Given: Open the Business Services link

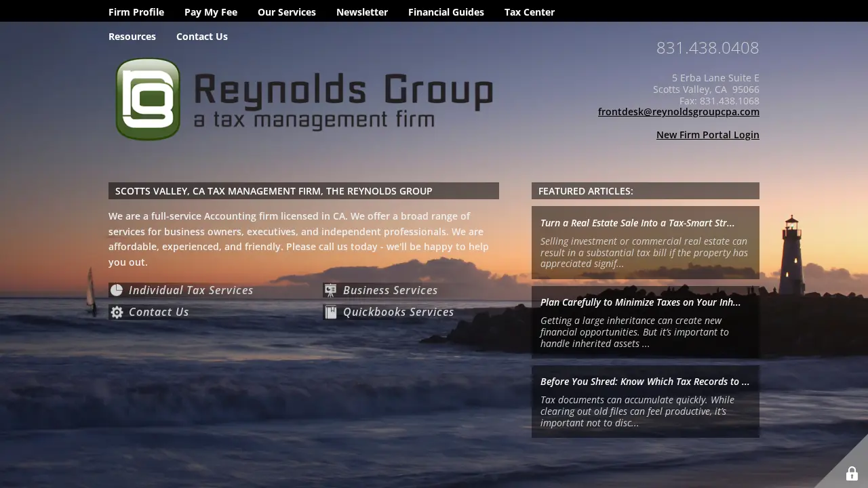Looking at the screenshot, I should [x=391, y=290].
